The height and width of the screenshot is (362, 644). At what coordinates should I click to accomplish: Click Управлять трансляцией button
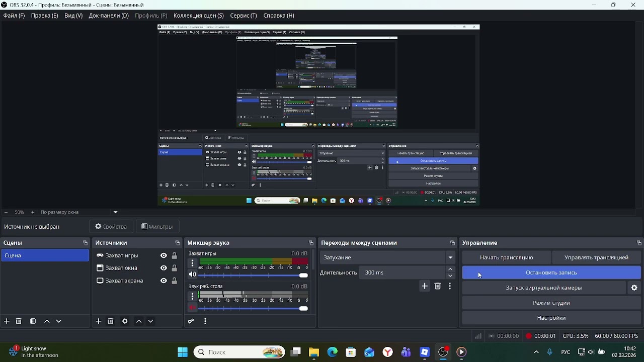pyautogui.click(x=596, y=257)
